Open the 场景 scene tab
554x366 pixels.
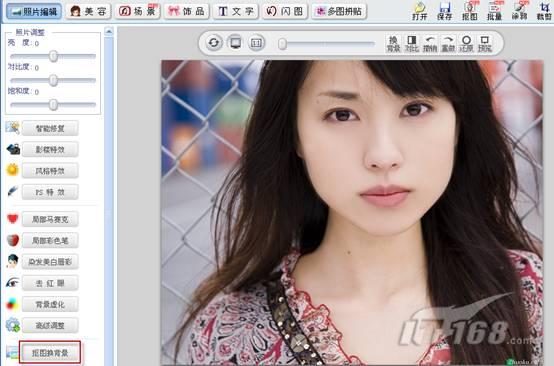(138, 11)
